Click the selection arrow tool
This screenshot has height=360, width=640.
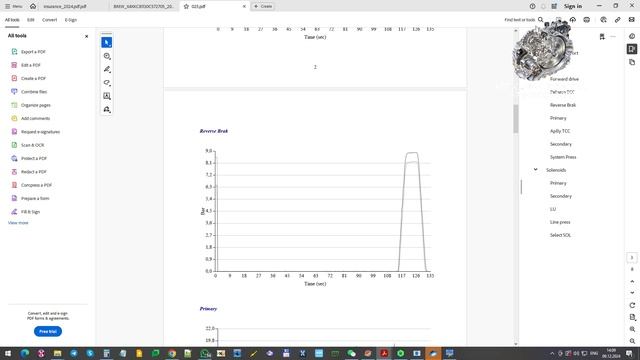click(x=107, y=42)
